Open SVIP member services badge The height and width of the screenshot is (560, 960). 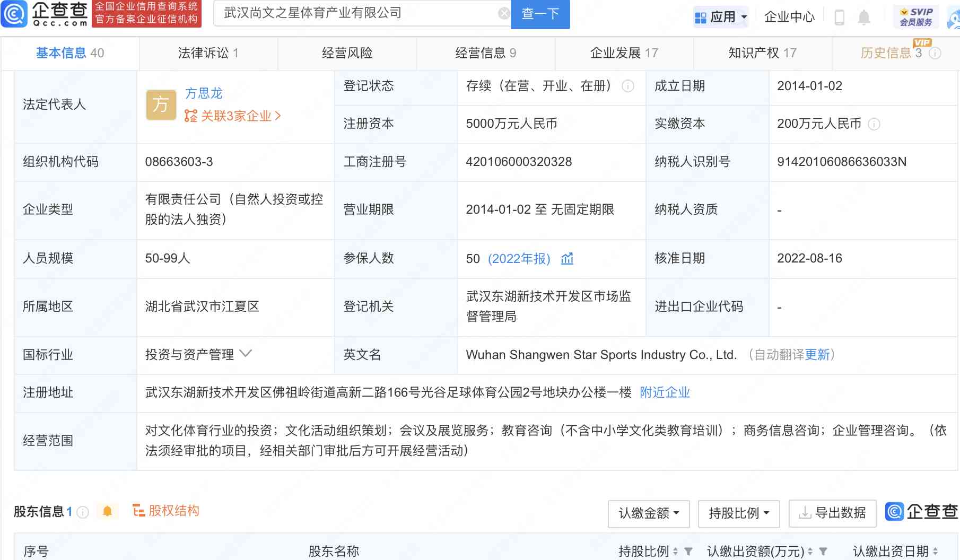coord(916,17)
